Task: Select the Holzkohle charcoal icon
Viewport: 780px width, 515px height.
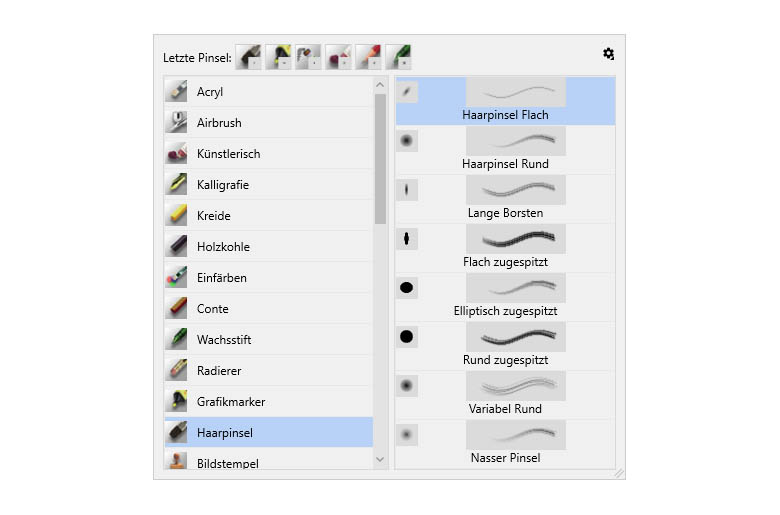Action: click(176, 246)
